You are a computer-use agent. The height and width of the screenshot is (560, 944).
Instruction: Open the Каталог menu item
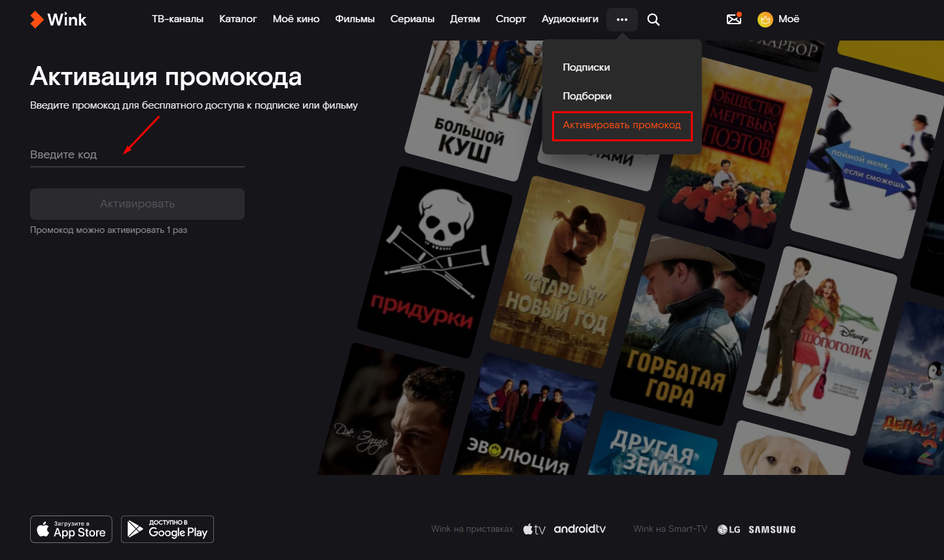[x=238, y=19]
